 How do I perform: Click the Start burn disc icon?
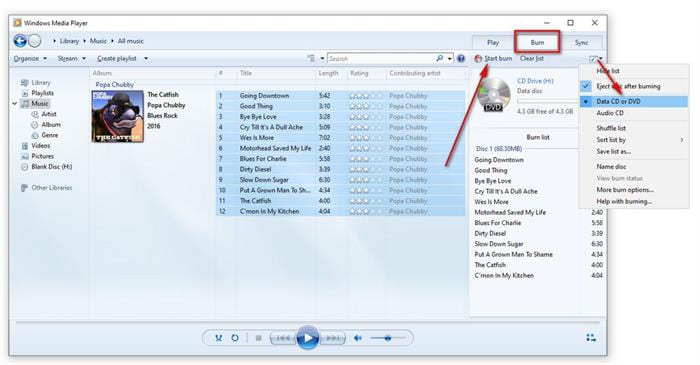click(x=478, y=58)
